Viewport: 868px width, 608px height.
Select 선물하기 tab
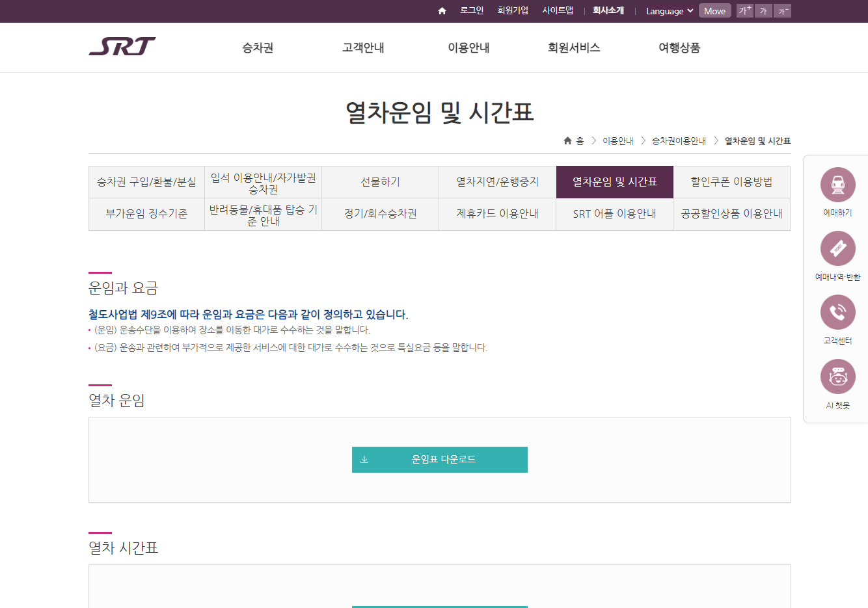point(381,182)
